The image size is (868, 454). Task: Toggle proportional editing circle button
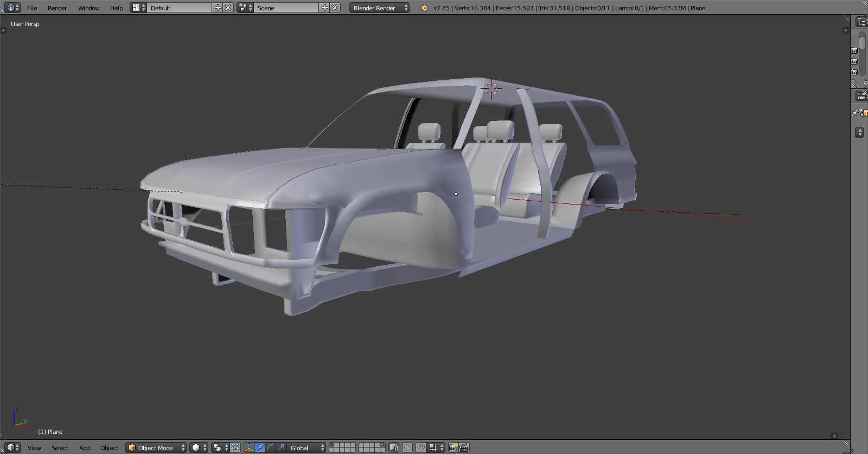point(407,447)
